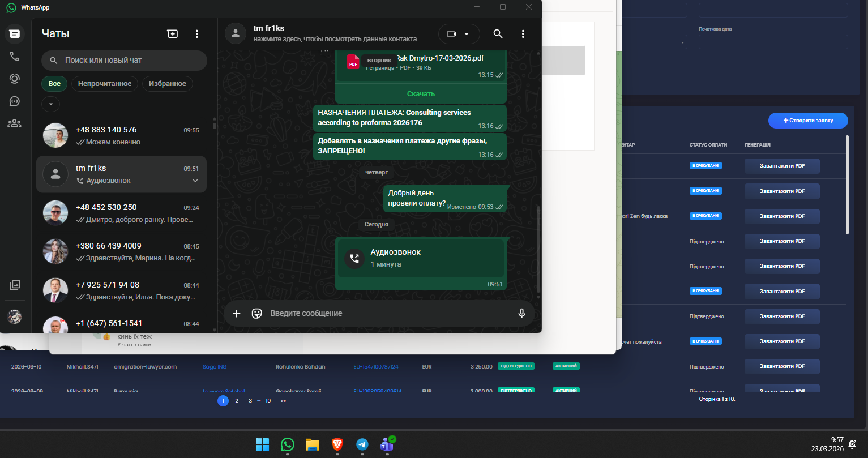Open the Communities section in WhatsApp sidebar
This screenshot has width=868, height=458.
point(15,123)
